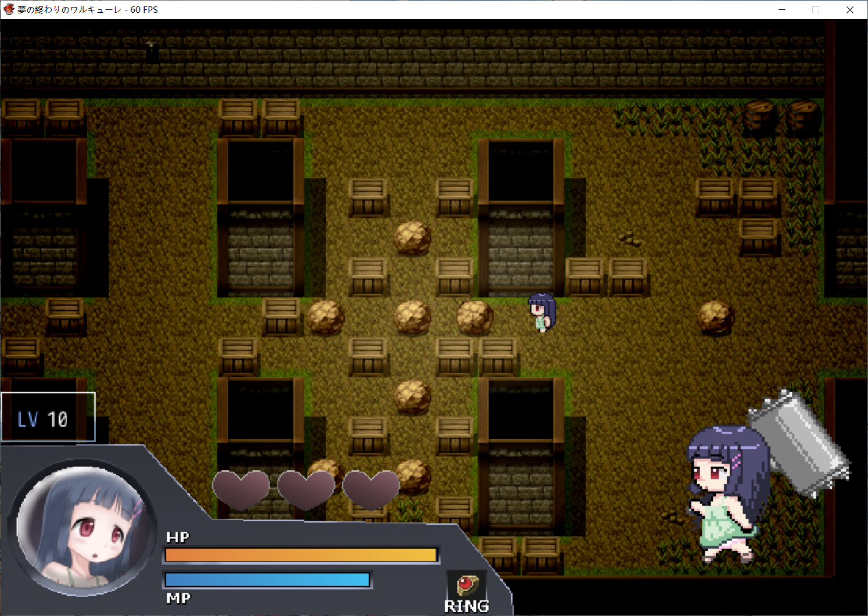This screenshot has height=616, width=868.
Task: Click the lone boulder on right path
Action: point(716,318)
